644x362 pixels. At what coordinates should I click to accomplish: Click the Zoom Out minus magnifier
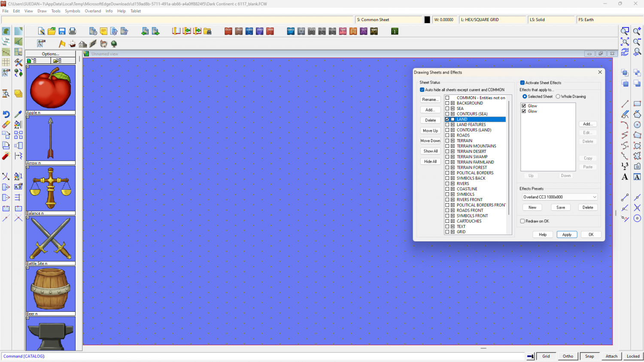tap(637, 42)
